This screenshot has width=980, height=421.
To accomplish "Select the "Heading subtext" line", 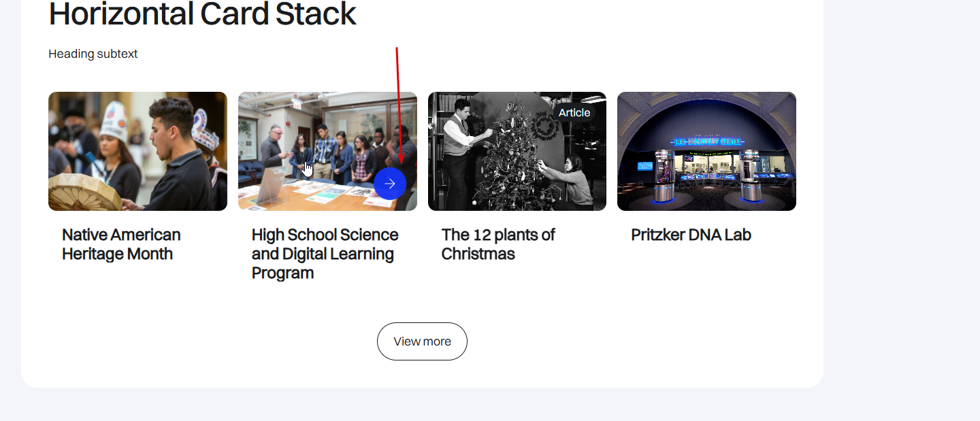I will pyautogui.click(x=93, y=54).
